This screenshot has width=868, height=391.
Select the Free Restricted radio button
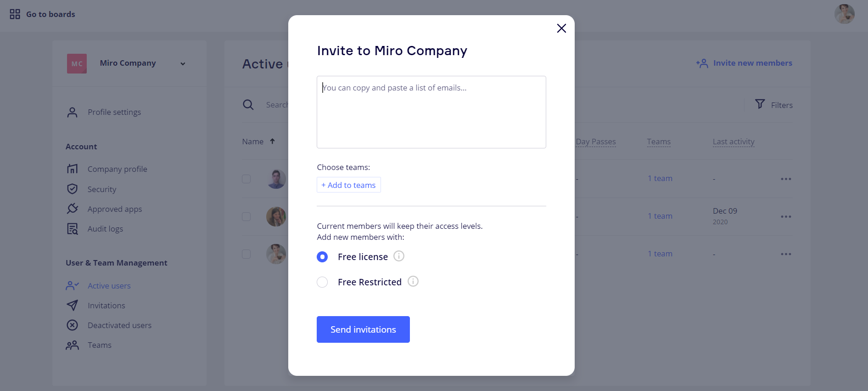click(x=322, y=282)
